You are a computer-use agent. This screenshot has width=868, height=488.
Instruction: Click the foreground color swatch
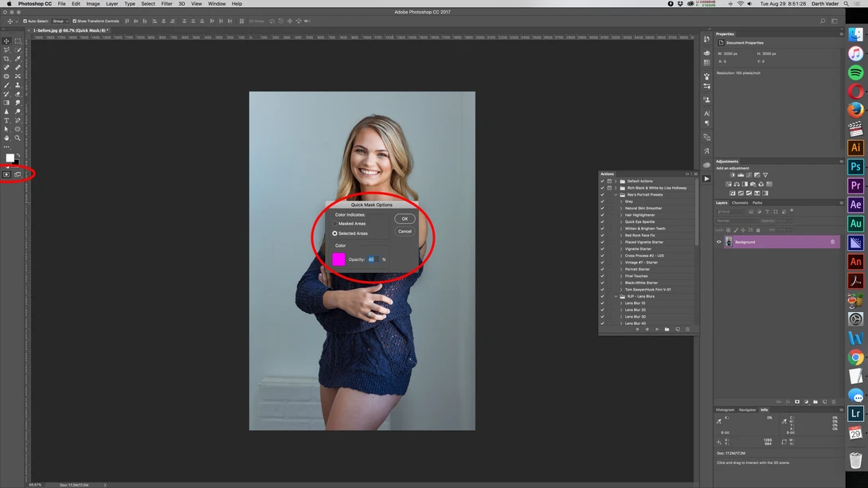click(x=10, y=158)
